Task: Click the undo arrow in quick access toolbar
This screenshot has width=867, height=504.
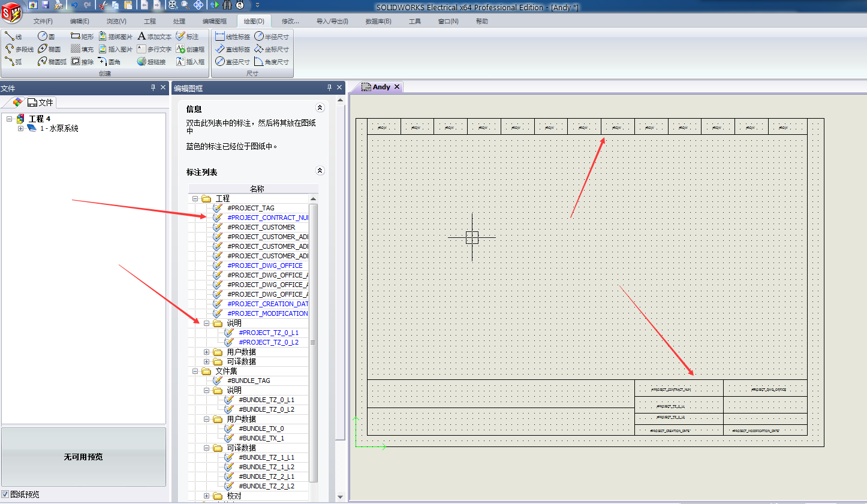Action: click(x=74, y=5)
